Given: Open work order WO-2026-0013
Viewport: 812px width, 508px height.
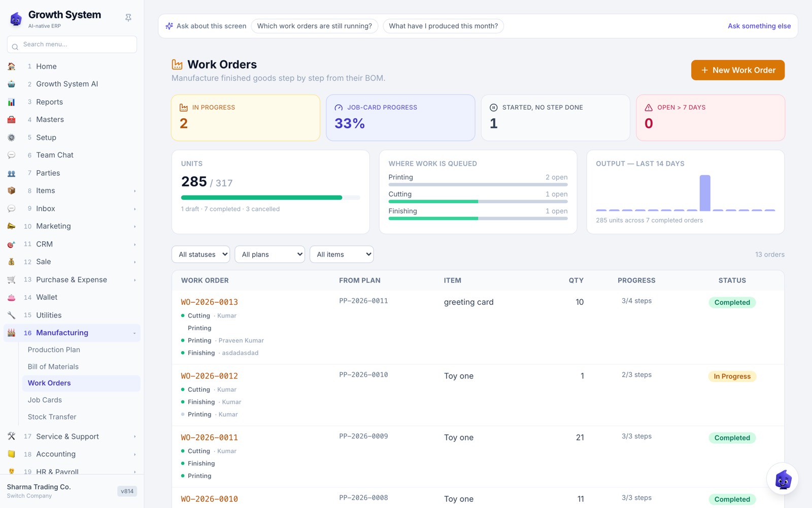Looking at the screenshot, I should point(210,302).
